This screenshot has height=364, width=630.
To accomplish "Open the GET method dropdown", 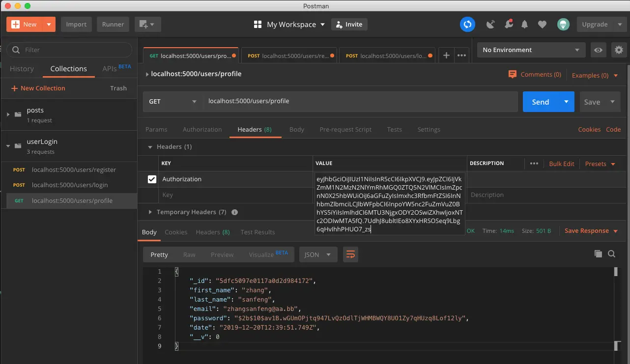I will [172, 102].
